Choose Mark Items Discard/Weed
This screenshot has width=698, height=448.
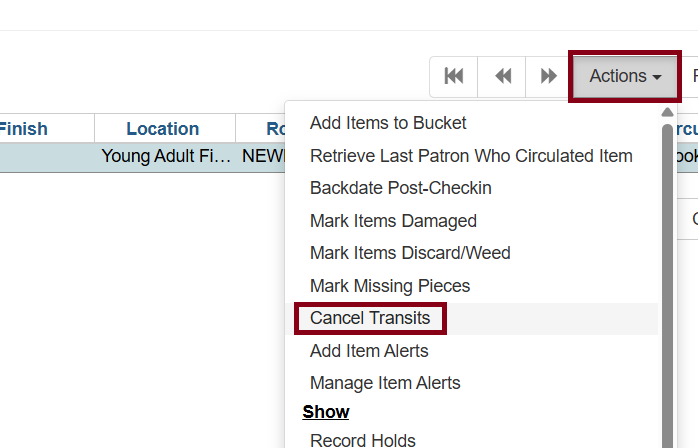(410, 253)
